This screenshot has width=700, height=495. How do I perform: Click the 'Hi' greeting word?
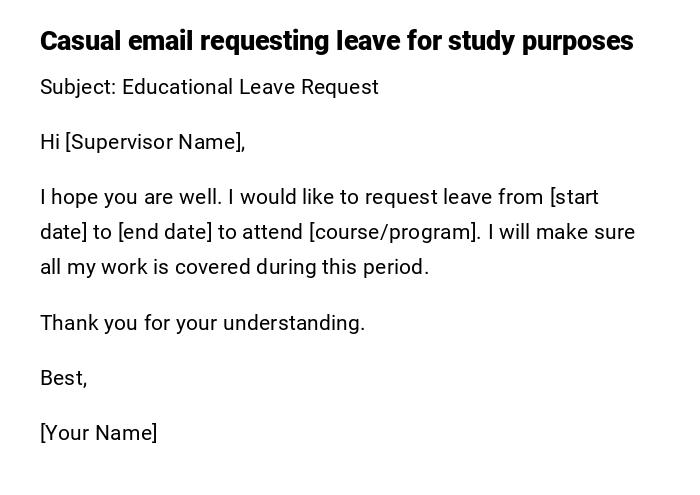click(50, 142)
